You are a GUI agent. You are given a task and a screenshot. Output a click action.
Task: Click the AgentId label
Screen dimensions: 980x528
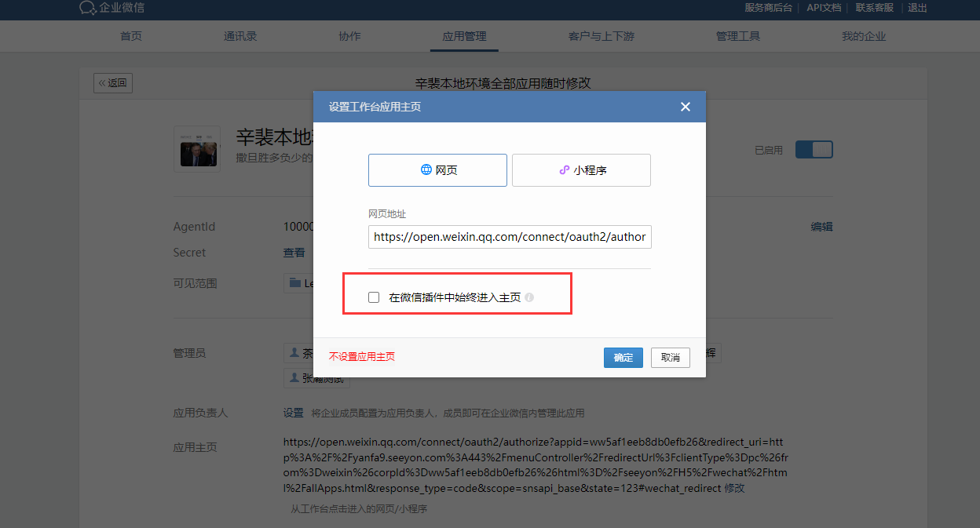tap(194, 227)
